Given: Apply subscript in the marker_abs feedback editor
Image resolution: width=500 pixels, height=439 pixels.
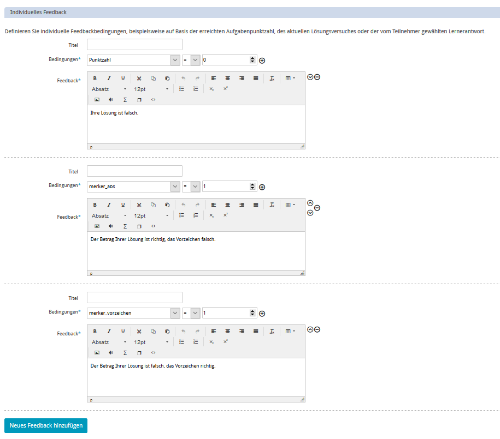Looking at the screenshot, I should [x=211, y=215].
